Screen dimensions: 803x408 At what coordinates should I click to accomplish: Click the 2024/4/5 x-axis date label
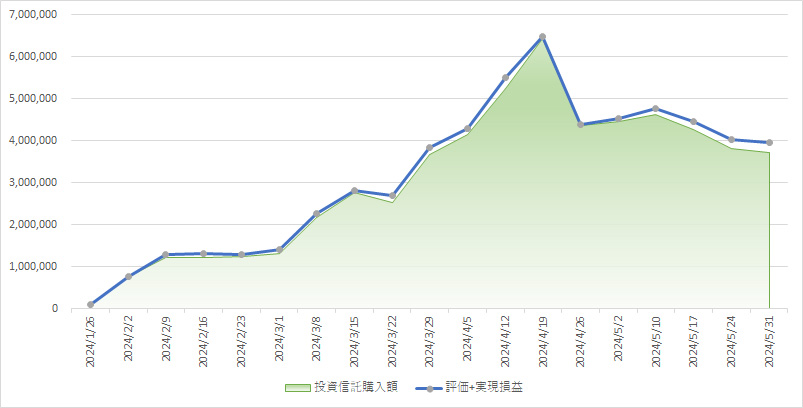tap(468, 338)
